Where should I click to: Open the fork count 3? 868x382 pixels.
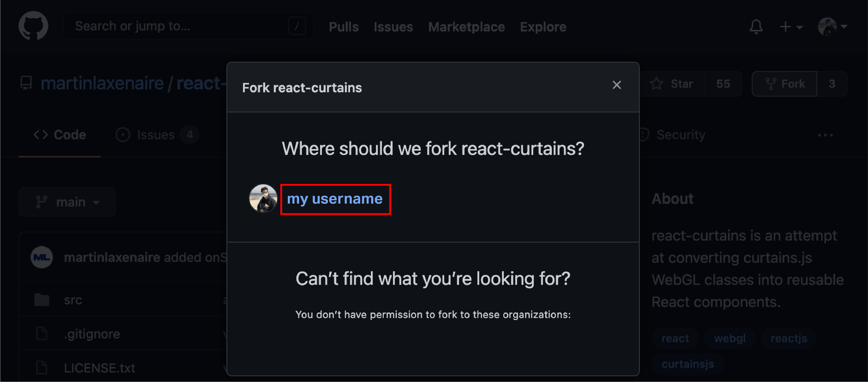[x=832, y=84]
